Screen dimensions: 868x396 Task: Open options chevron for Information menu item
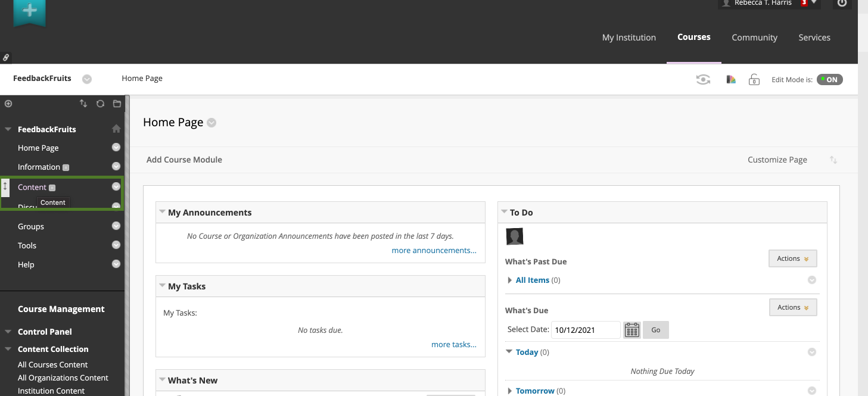click(x=116, y=167)
